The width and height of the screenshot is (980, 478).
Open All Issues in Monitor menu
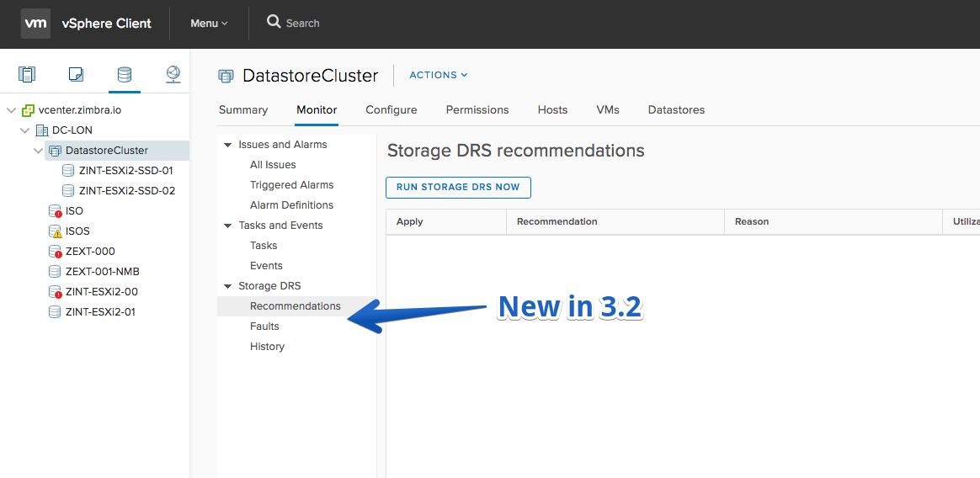point(273,165)
